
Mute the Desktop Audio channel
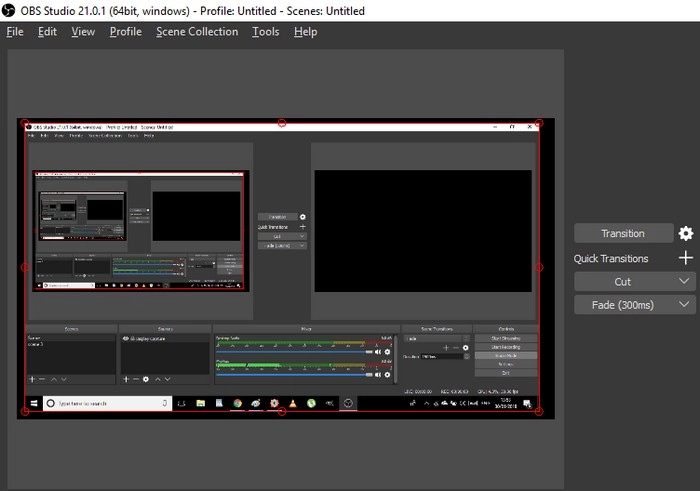click(x=378, y=352)
